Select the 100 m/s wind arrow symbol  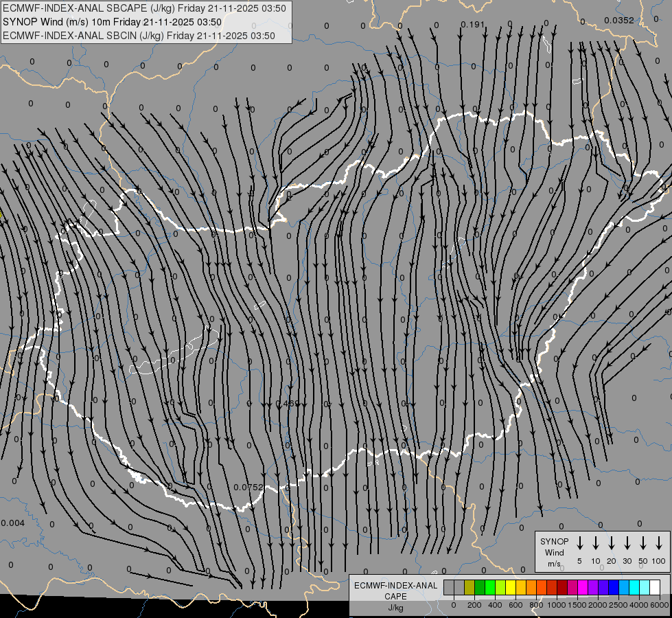pos(659,543)
